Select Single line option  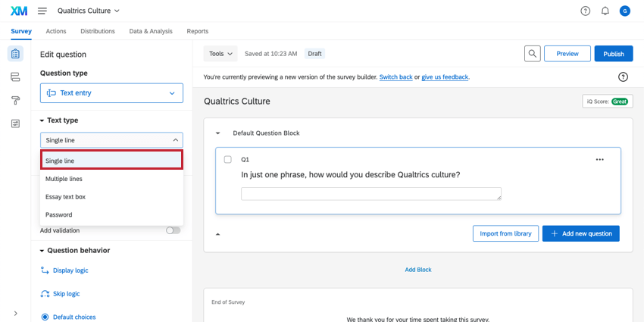[111, 161]
